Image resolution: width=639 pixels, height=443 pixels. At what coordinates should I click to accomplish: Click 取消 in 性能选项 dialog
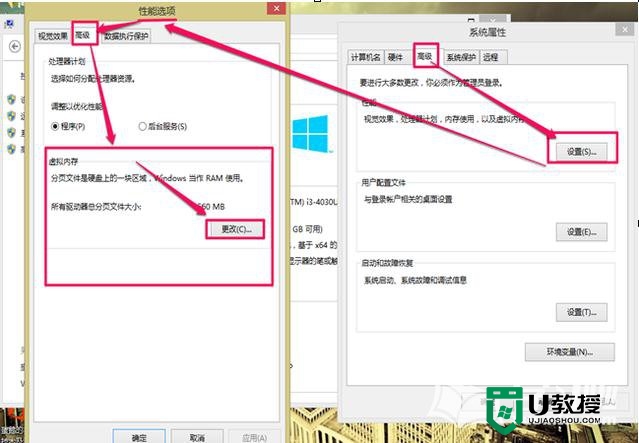click(x=197, y=437)
